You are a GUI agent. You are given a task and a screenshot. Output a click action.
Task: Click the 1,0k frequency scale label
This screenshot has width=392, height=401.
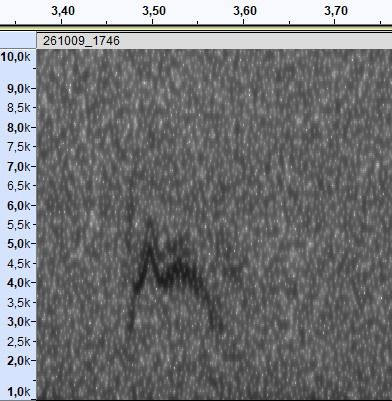[x=19, y=391]
